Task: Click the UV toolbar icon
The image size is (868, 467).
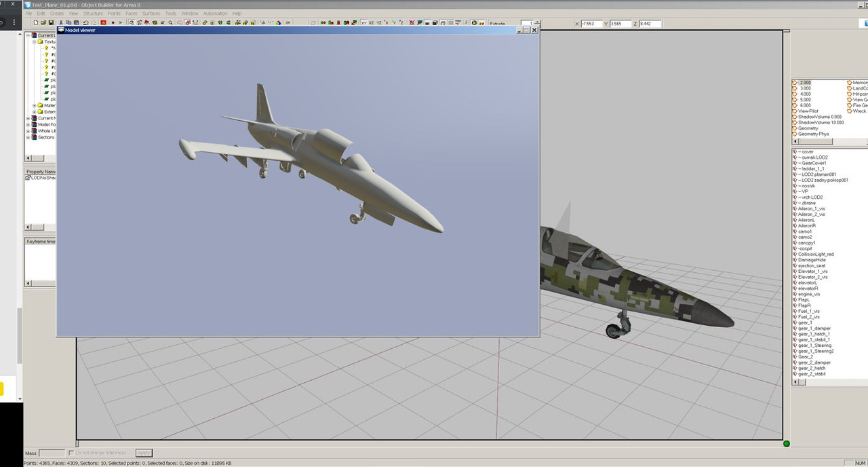Action: (288, 22)
